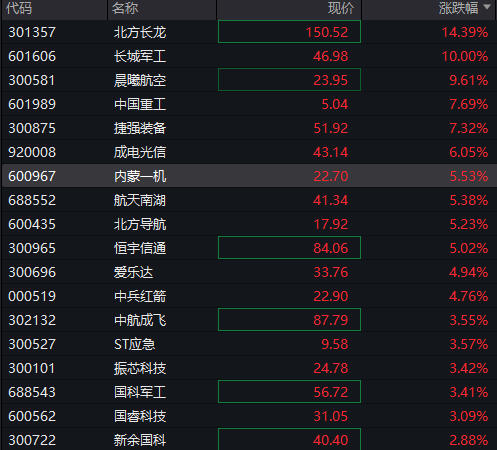497x450 pixels.
Task: Click the 7.69% change value
Action: point(469,104)
